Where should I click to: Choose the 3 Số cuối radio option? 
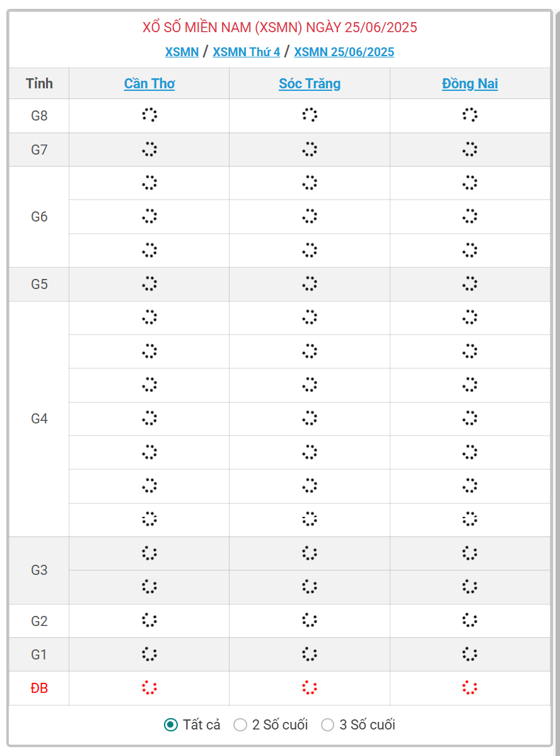tap(327, 724)
